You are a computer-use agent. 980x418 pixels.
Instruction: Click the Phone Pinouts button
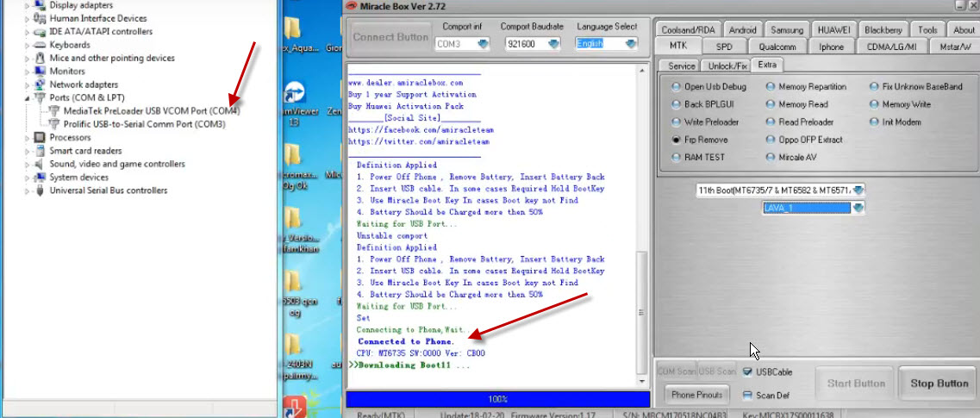[697, 394]
